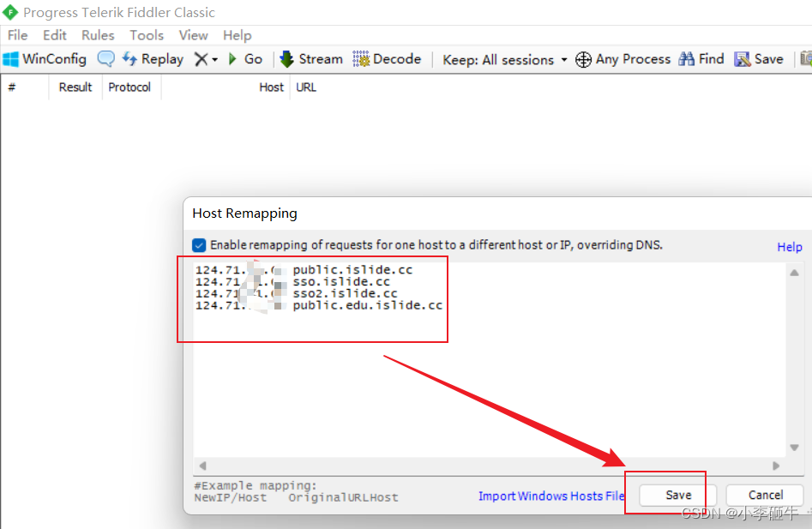Screen dimensions: 812x529
Task: Open the Rules menu
Action: tap(98, 35)
